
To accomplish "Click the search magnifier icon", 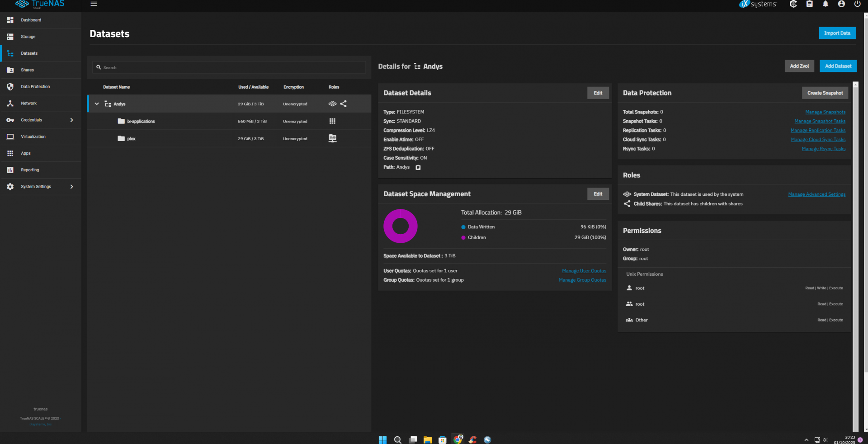I will 99,67.
